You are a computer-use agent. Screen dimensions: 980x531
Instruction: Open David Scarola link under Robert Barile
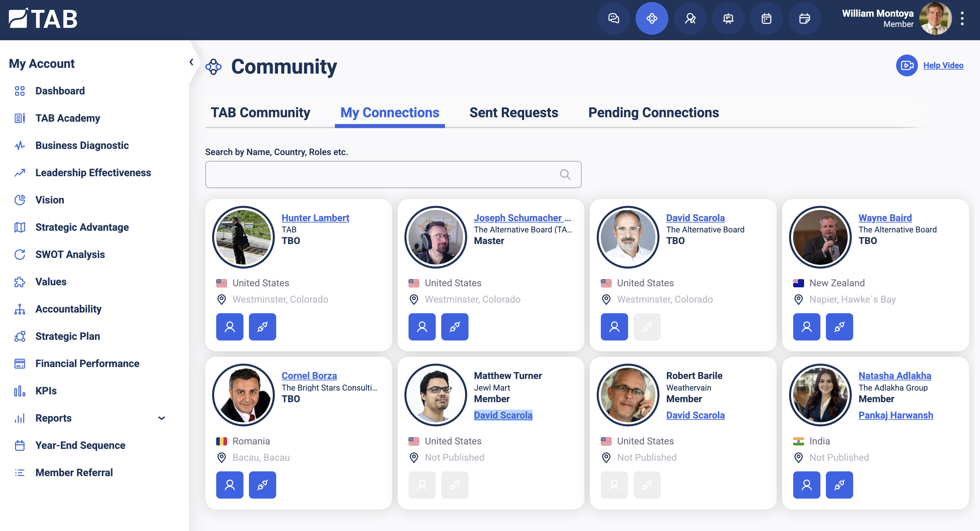pyautogui.click(x=695, y=415)
